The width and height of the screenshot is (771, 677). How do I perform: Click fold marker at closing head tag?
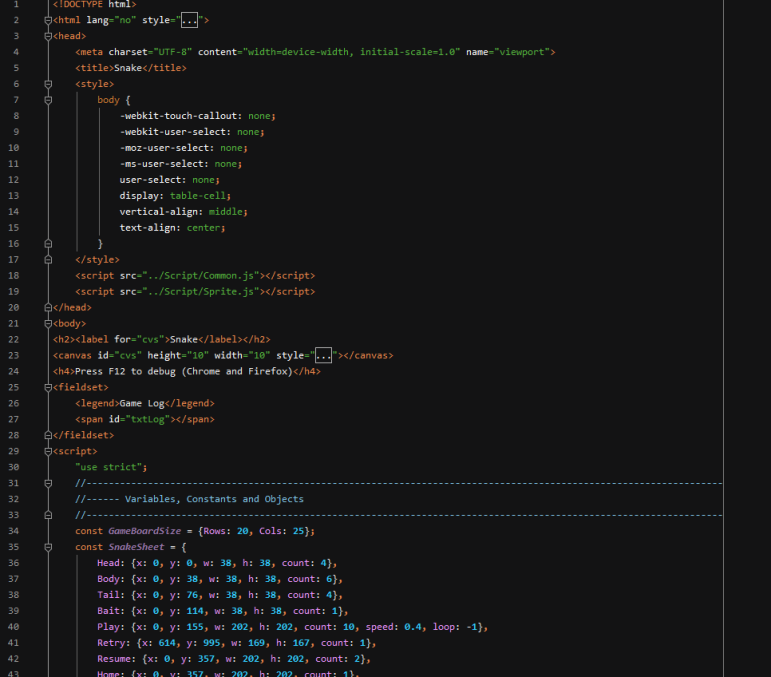point(48,307)
